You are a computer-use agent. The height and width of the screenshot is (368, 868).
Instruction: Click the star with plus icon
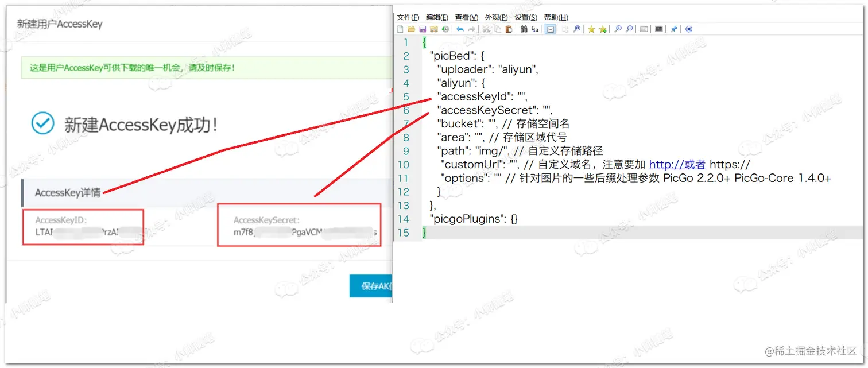coord(603,29)
